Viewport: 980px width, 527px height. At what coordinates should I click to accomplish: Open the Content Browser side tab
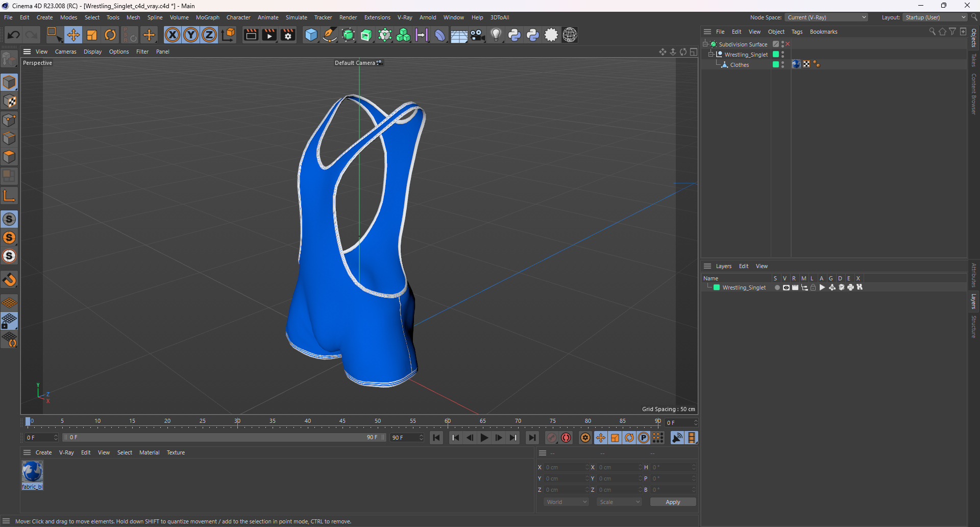coord(974,93)
